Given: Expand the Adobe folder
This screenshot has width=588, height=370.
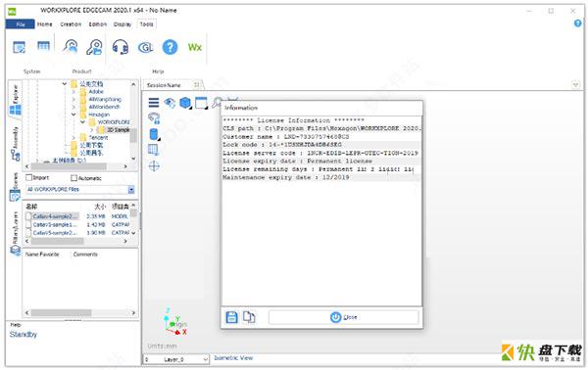Looking at the screenshot, I should click(73, 92).
